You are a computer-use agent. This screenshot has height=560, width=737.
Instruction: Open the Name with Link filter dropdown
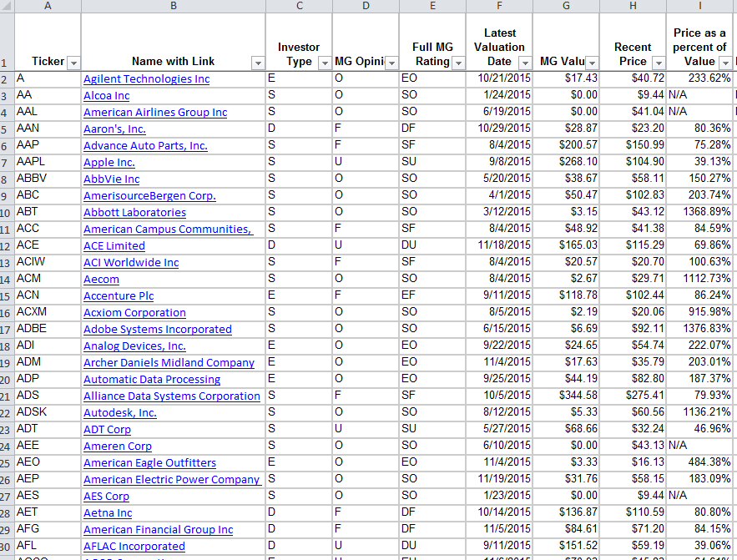coord(258,63)
